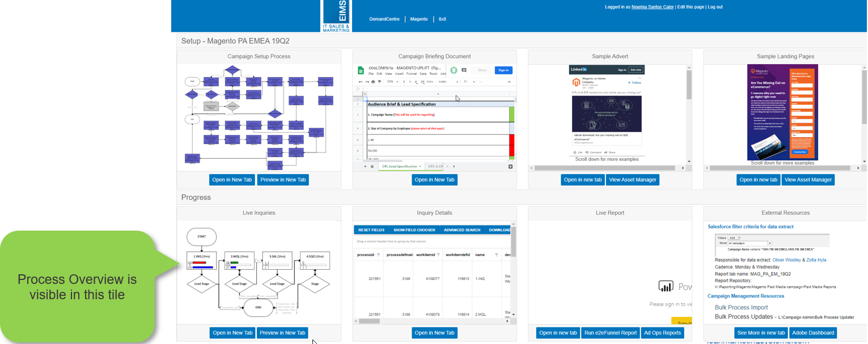Image resolution: width=868 pixels, height=344 pixels.
Task: Click the print icon in the spreadsheet toolbar
Action: [x=373, y=82]
